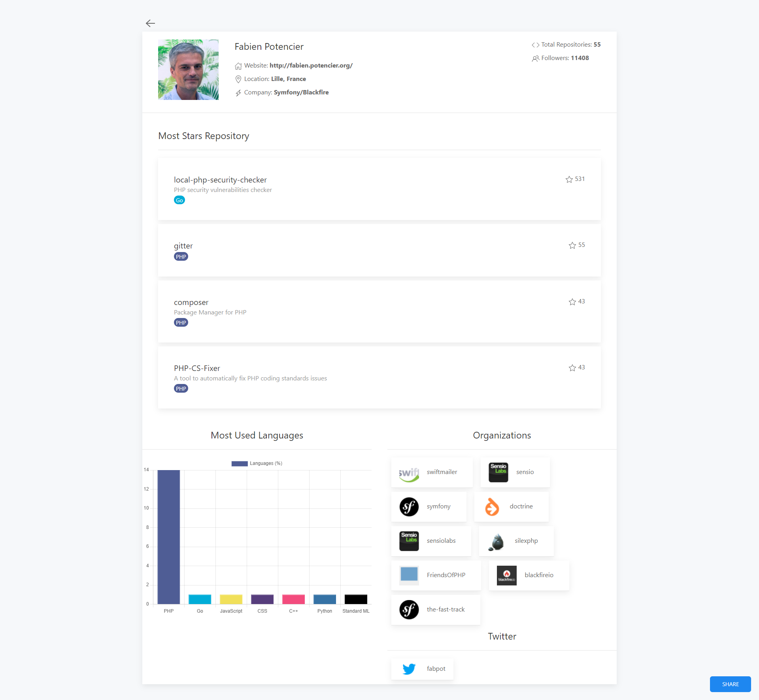Click the blackfireio organization logo
Image resolution: width=759 pixels, height=700 pixels.
(506, 576)
